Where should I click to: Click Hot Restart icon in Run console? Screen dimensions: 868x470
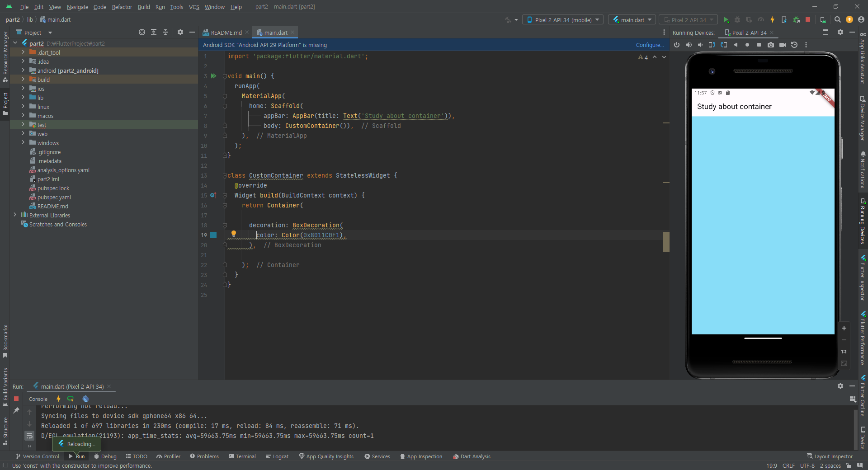point(71,399)
